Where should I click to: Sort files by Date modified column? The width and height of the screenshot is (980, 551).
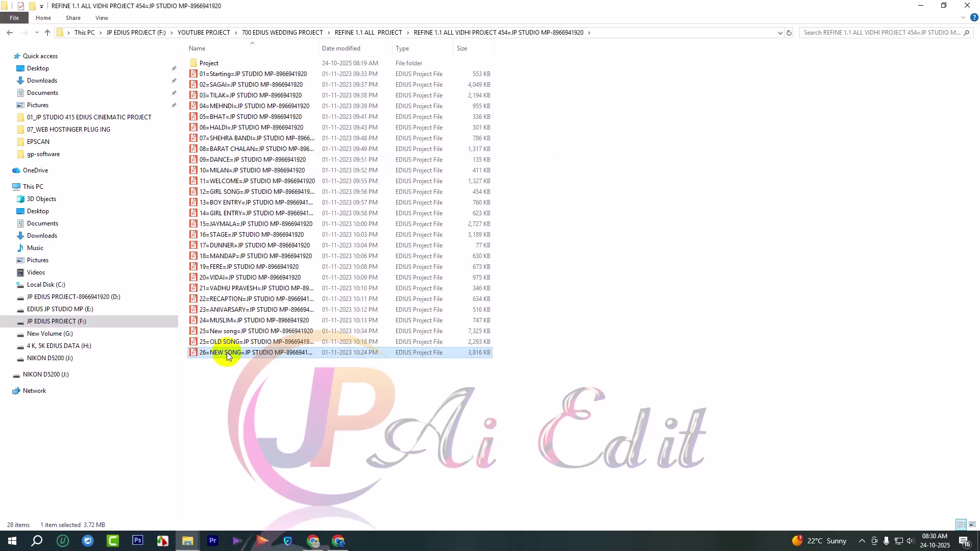(x=341, y=48)
